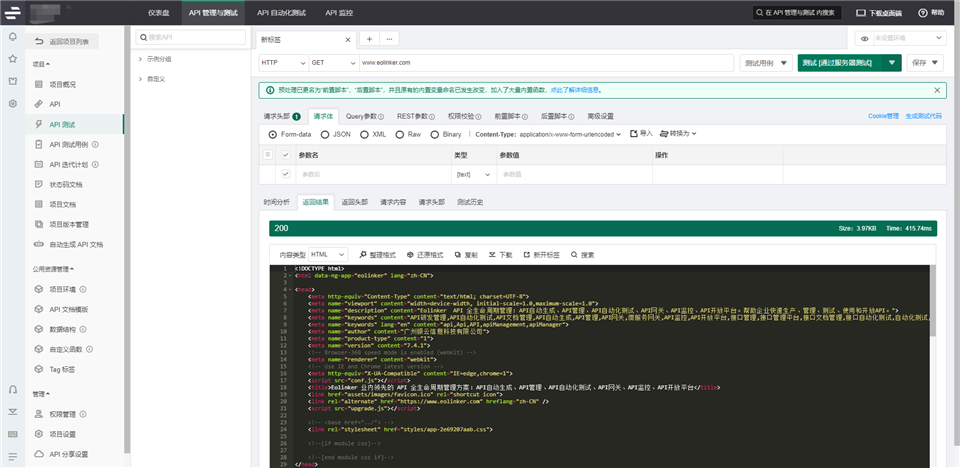Open the Cookie管理 link
The width and height of the screenshot is (960, 468).
tap(883, 116)
